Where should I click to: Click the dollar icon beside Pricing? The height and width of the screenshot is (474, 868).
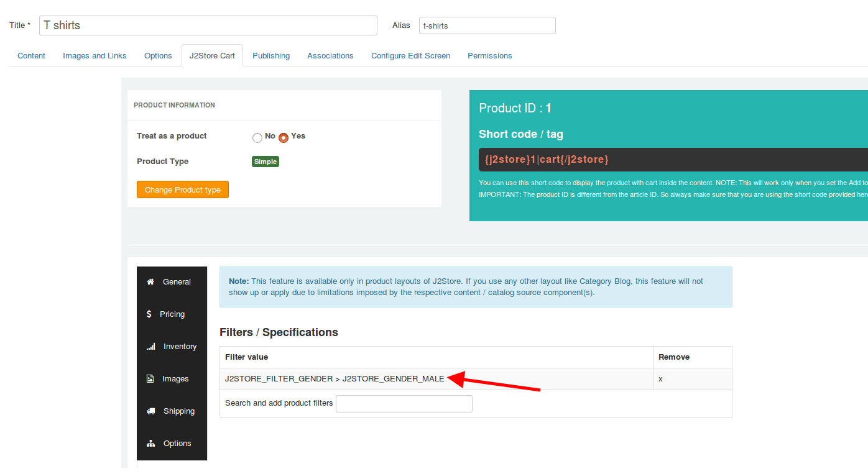pos(149,314)
